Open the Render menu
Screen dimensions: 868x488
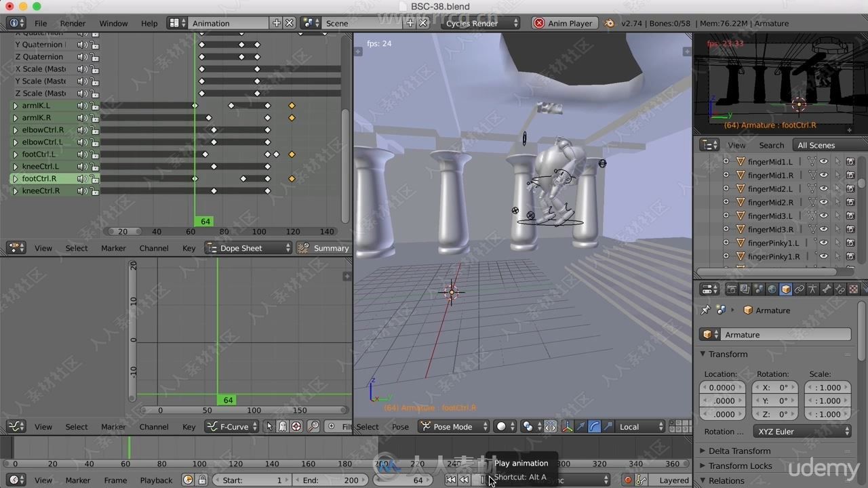point(73,23)
